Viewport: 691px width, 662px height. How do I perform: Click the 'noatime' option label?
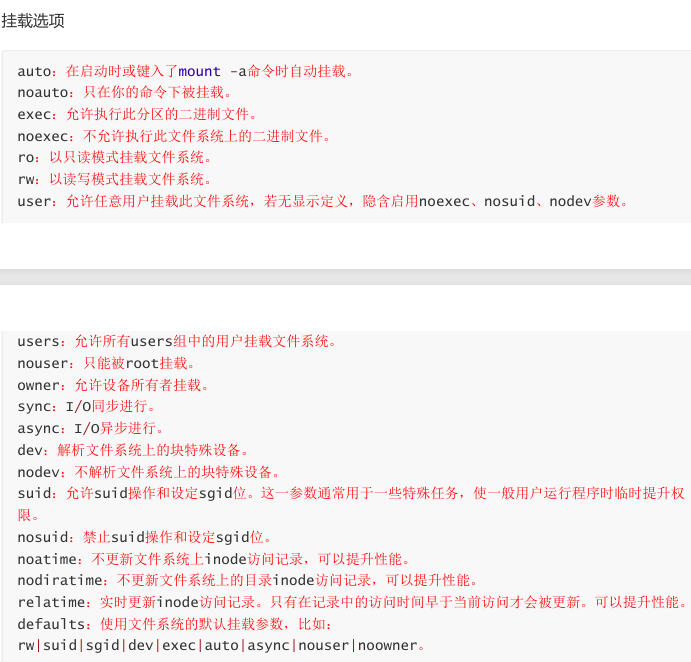[47, 559]
